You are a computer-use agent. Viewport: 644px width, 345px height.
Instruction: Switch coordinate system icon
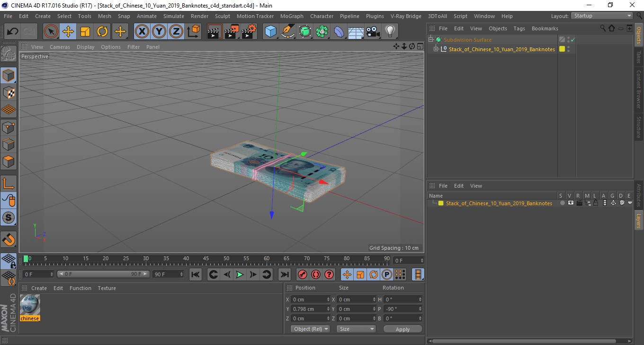tap(193, 32)
